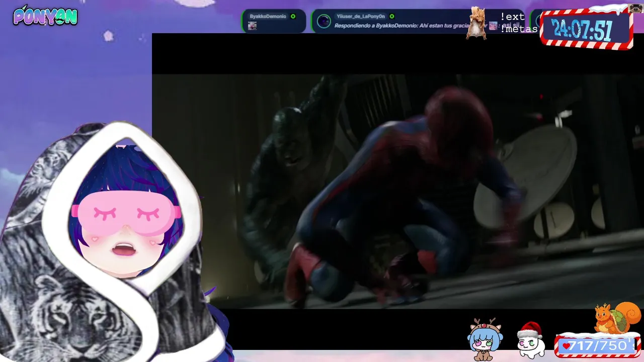Click the Spider-Man video player frame
The height and width of the screenshot is (362, 644).
pos(398,191)
